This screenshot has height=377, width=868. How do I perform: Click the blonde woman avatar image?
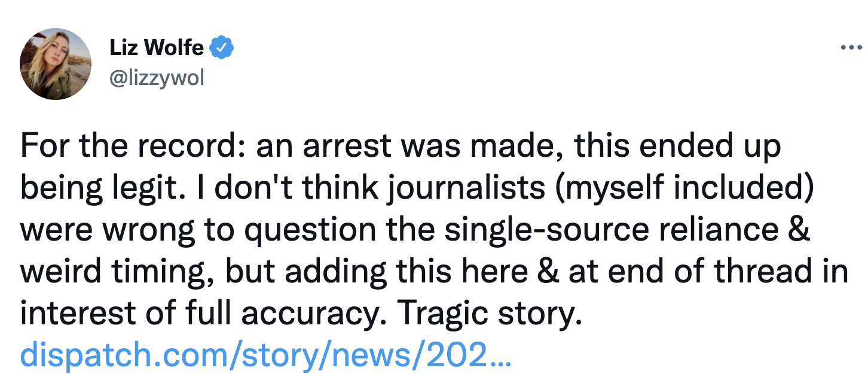coord(55,63)
